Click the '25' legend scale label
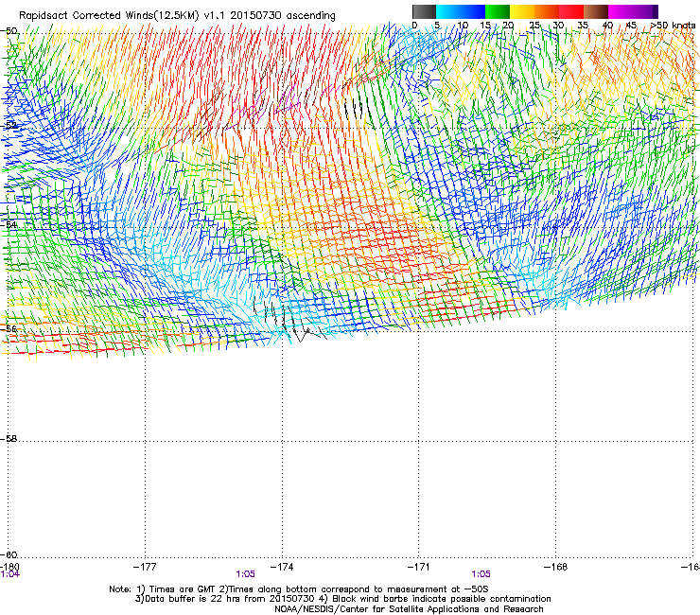This screenshot has width=700, height=615. [534, 25]
